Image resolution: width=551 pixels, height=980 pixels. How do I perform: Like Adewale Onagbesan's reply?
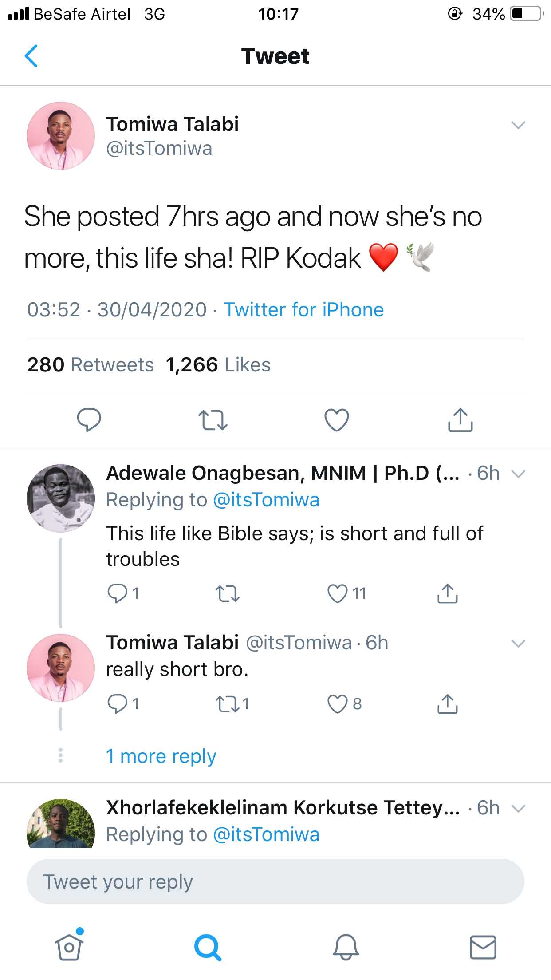click(x=338, y=593)
